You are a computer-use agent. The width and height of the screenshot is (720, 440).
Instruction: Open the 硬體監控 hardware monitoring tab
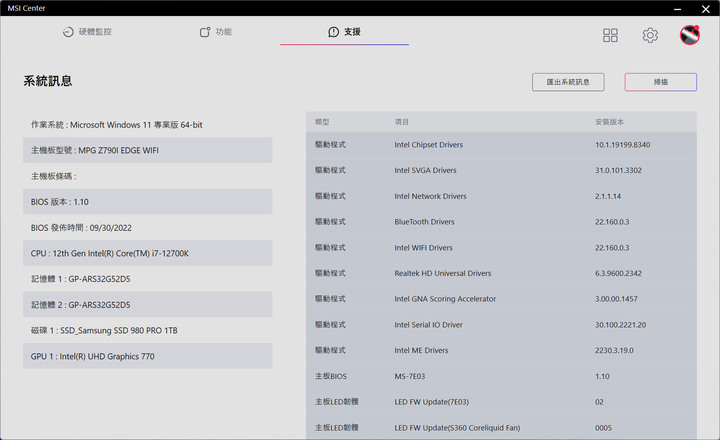tap(87, 32)
